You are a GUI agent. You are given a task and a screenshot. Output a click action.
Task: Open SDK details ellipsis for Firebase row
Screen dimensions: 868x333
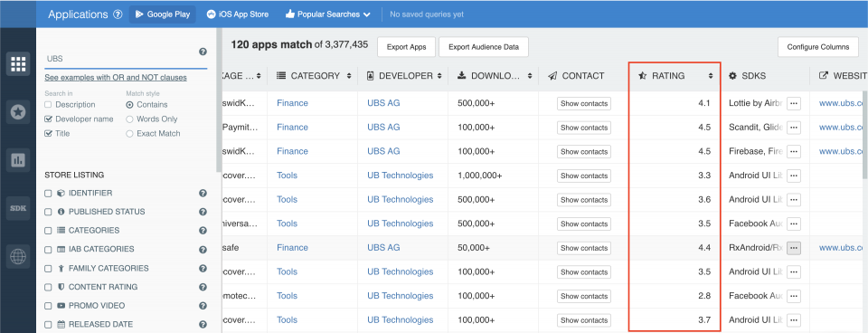pos(793,152)
